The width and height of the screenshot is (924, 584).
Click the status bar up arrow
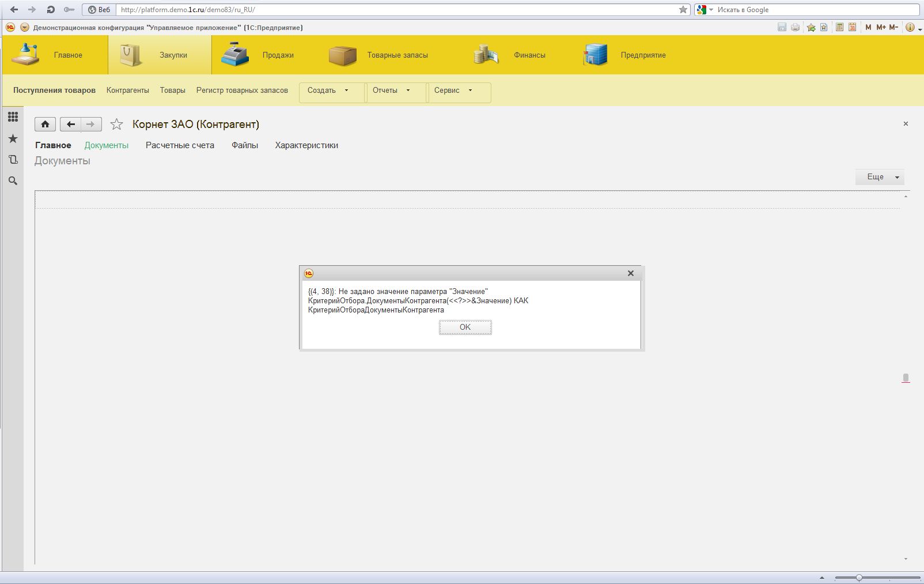[x=822, y=578]
